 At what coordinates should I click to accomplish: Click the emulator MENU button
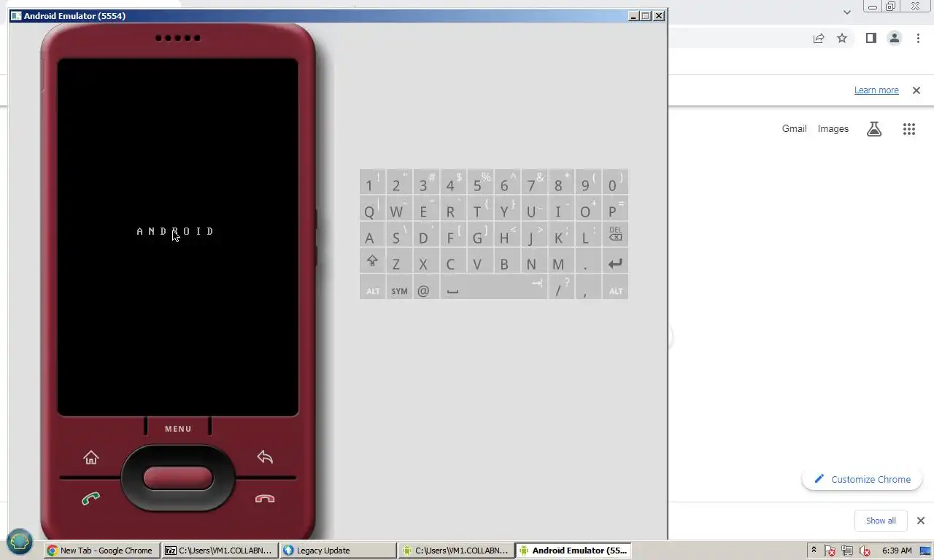click(x=178, y=429)
